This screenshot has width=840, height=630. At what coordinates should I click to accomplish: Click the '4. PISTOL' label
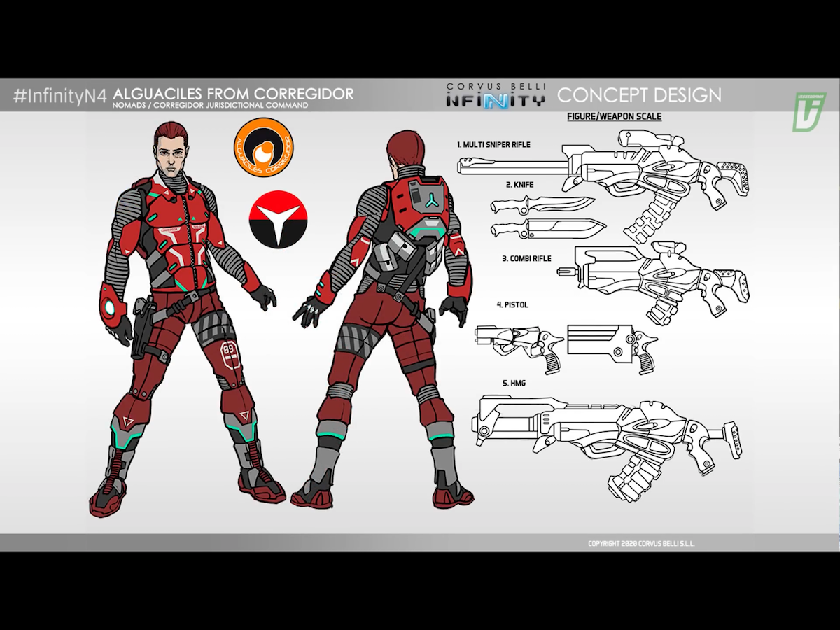(514, 305)
